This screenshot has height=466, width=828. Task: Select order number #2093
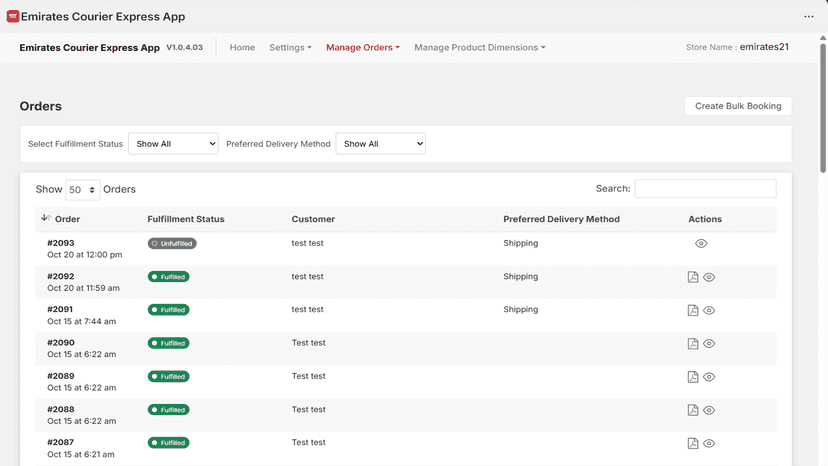pyautogui.click(x=61, y=243)
